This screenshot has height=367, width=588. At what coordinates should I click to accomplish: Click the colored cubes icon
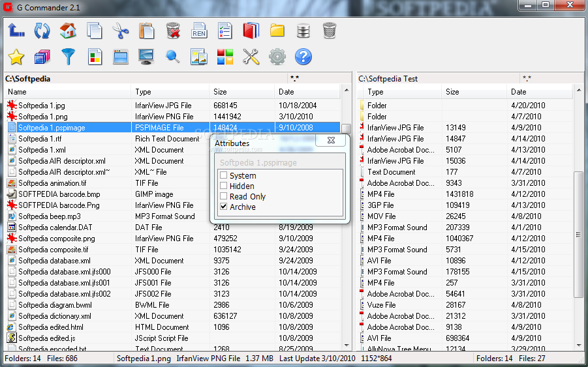coord(42,57)
